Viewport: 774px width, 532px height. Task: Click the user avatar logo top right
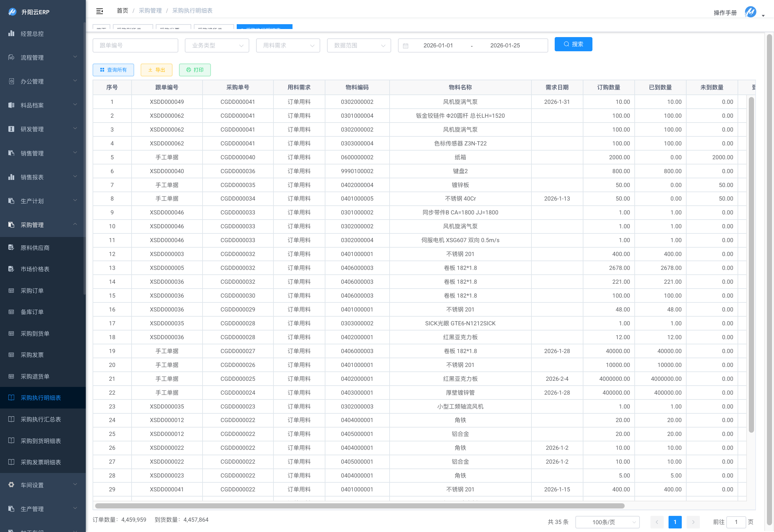coord(750,12)
